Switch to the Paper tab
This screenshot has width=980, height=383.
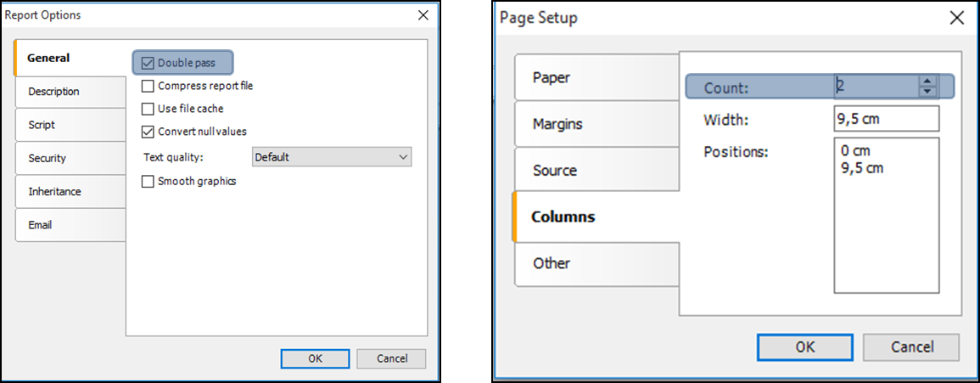point(596,77)
